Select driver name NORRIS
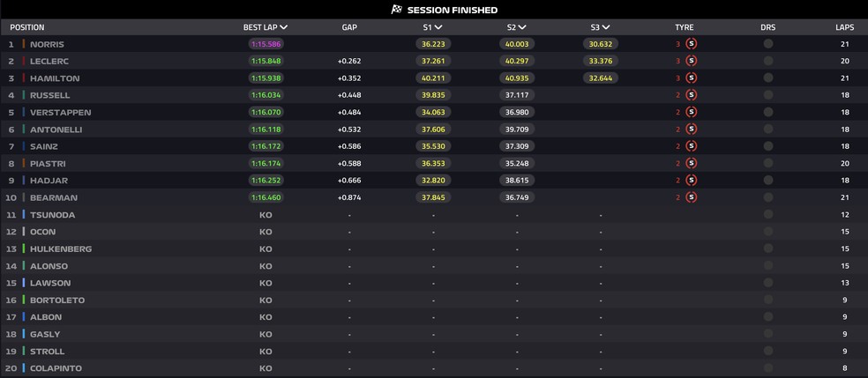 point(47,44)
